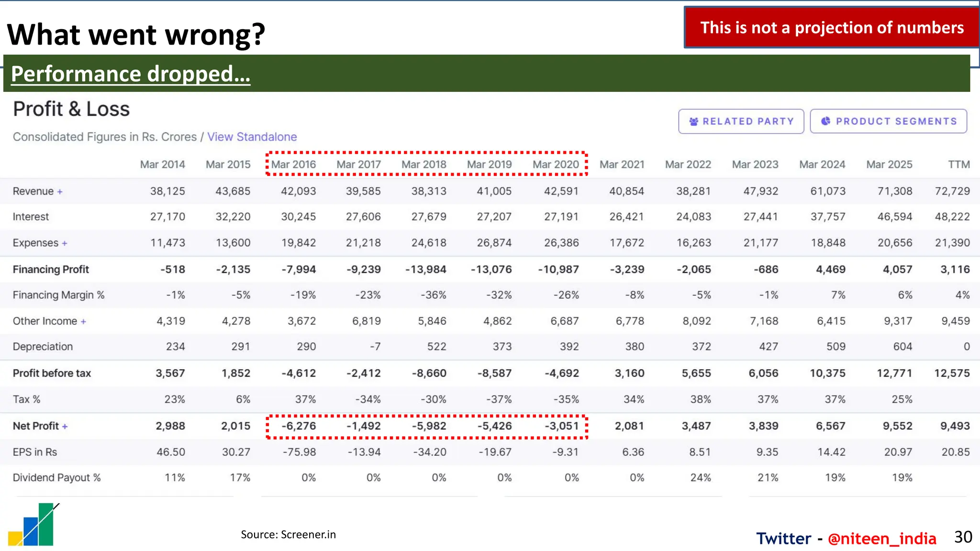Image resolution: width=980 pixels, height=551 pixels.
Task: Click the EPS value 46.50
Action: click(x=171, y=452)
